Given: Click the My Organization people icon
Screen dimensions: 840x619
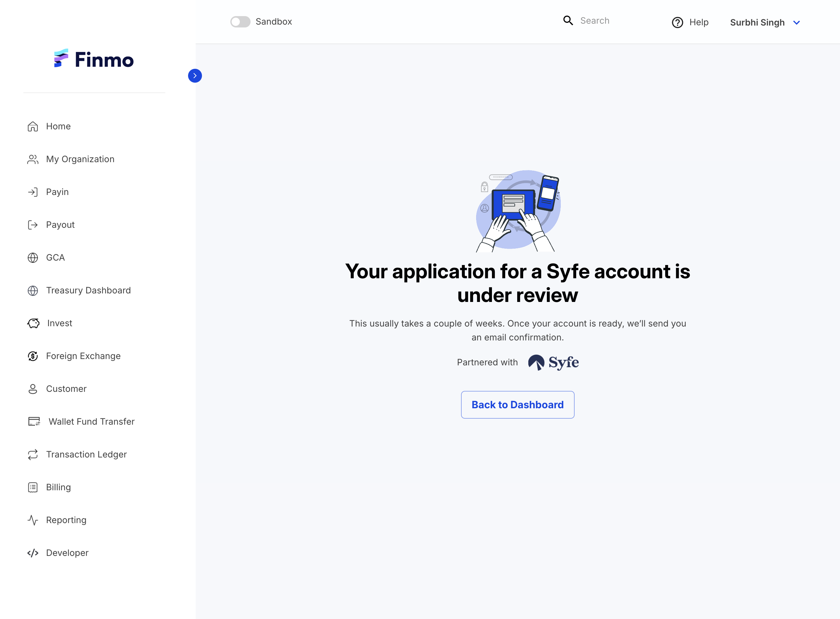Looking at the screenshot, I should 33,159.
